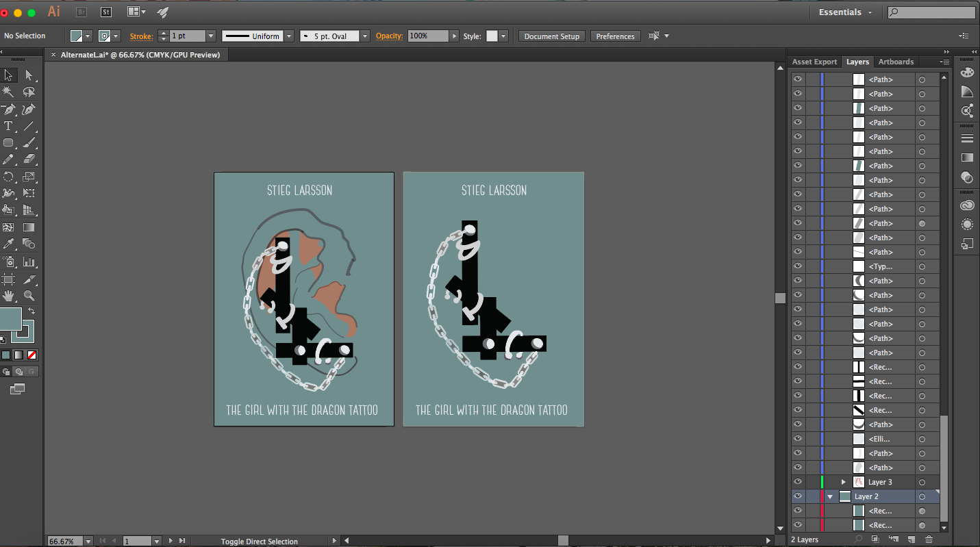Toggle visibility of the <Typ...> row
The image size is (980, 547).
[798, 266]
